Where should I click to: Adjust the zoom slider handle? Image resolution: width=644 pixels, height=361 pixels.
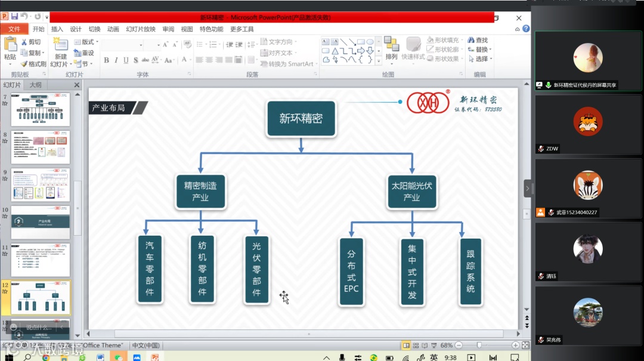coord(479,345)
